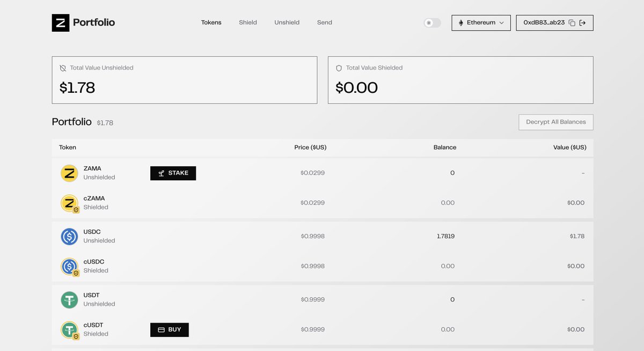Click the STAKE button for ZAMA
Viewport: 644px width, 351px height.
(x=173, y=173)
